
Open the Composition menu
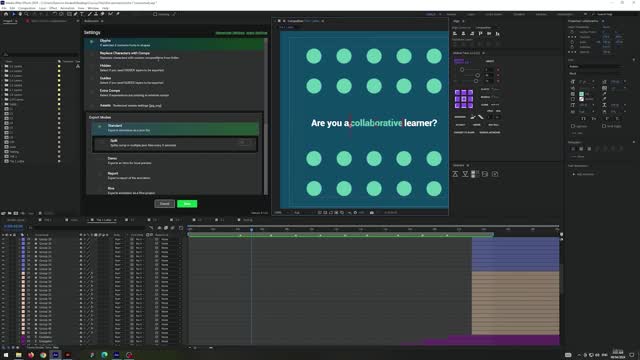pos(27,8)
